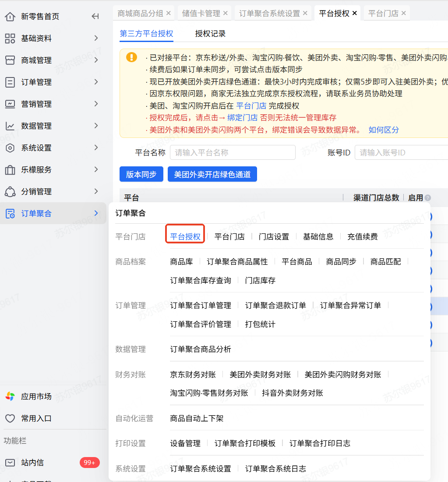The width and height of the screenshot is (448, 482).
Task: Open 设备管理 from the flyout
Action: tap(185, 443)
